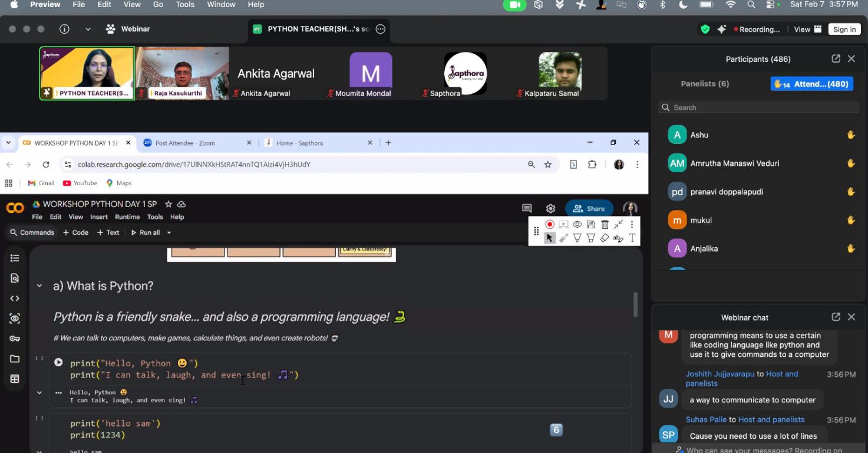This screenshot has width=868, height=453.
Task: Click the Sign in button
Action: click(x=844, y=29)
